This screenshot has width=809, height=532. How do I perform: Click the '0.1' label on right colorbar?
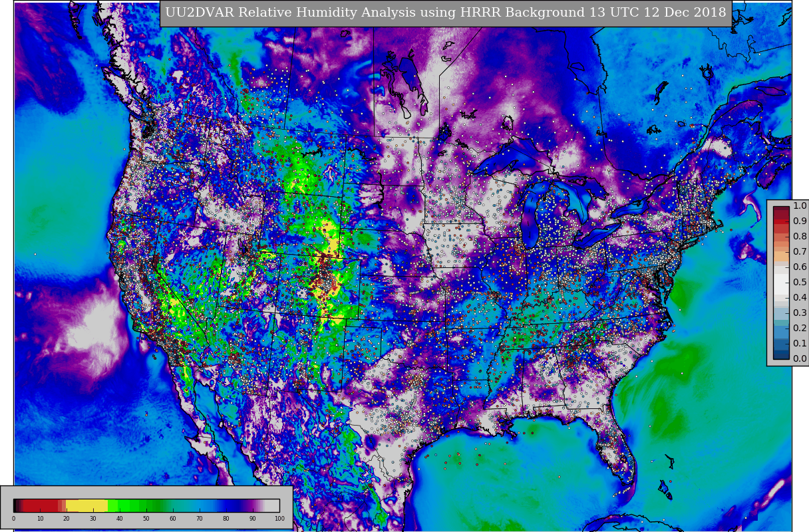(x=800, y=344)
